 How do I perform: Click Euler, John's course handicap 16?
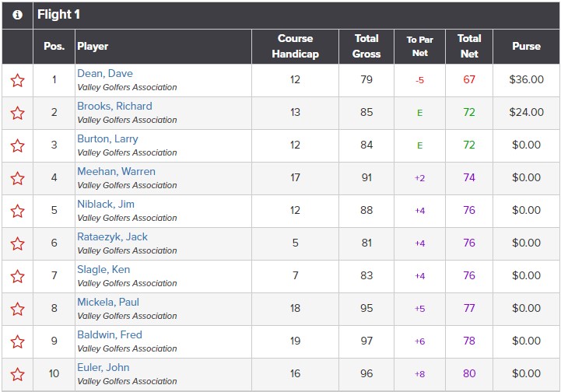(x=295, y=373)
